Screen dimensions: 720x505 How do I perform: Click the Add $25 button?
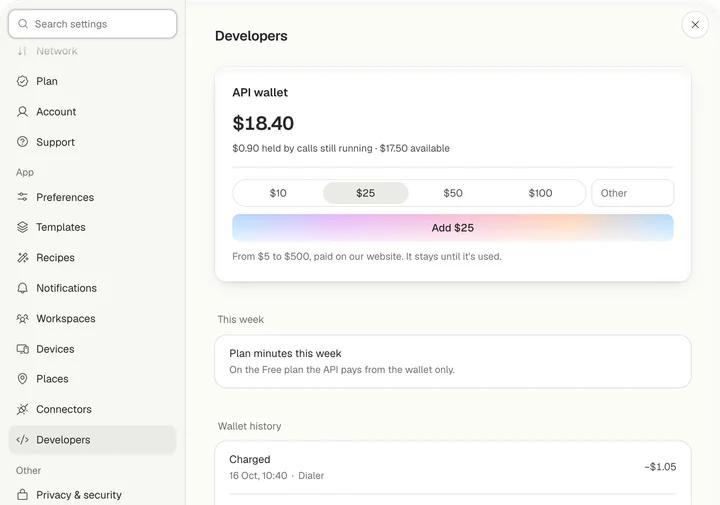click(453, 228)
